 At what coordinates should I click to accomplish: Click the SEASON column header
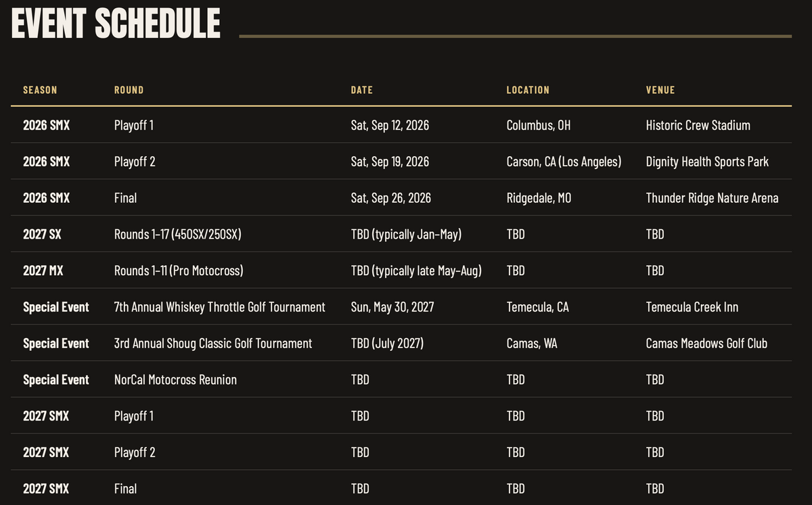[40, 90]
